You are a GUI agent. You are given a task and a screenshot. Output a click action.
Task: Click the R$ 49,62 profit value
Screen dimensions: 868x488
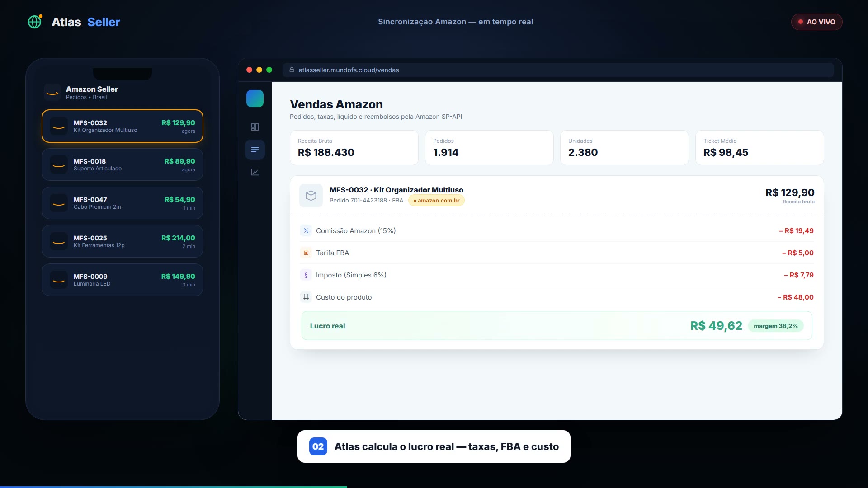tap(716, 326)
